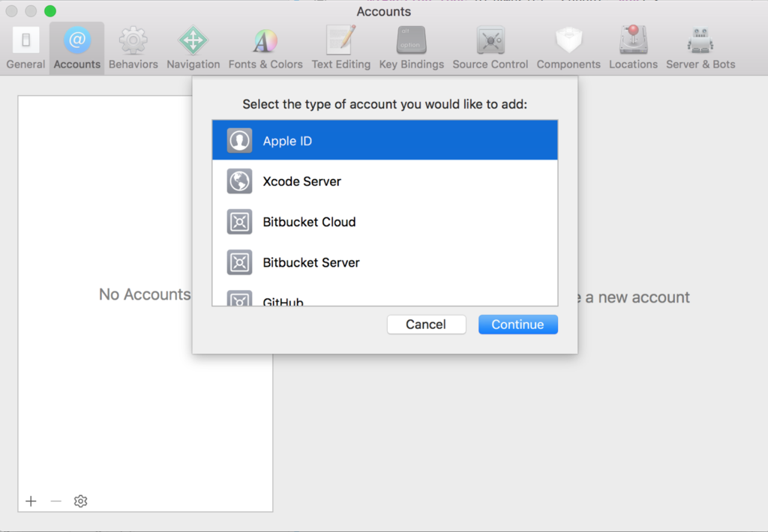This screenshot has width=768, height=532.
Task: Open the Locations preferences pane
Action: click(x=633, y=48)
